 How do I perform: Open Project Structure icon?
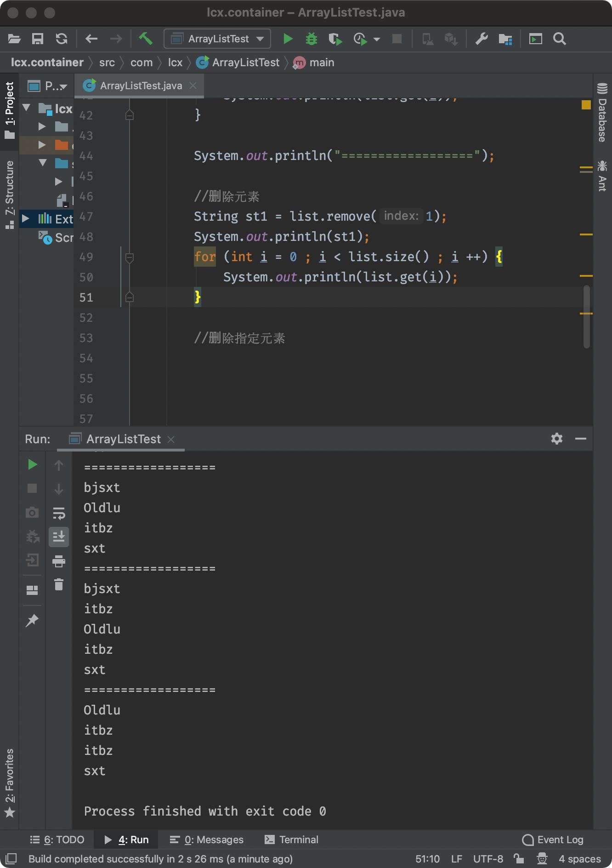click(505, 39)
